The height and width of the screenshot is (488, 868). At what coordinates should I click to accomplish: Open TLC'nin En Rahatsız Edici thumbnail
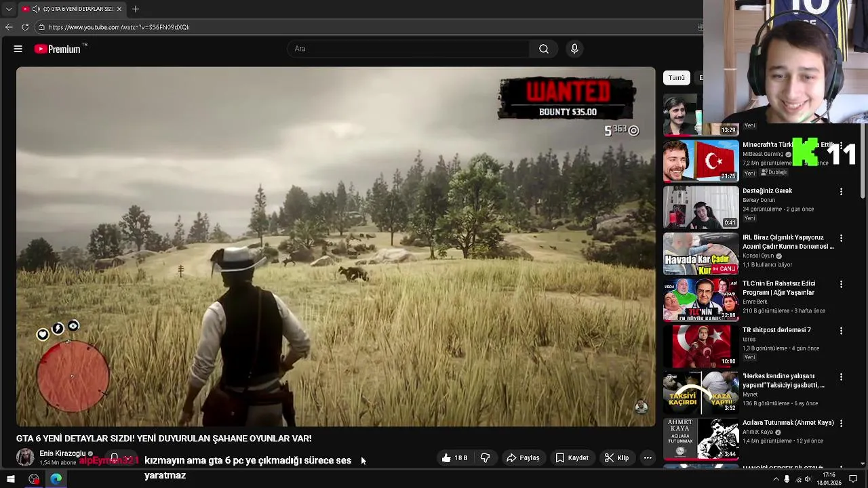pyautogui.click(x=701, y=300)
